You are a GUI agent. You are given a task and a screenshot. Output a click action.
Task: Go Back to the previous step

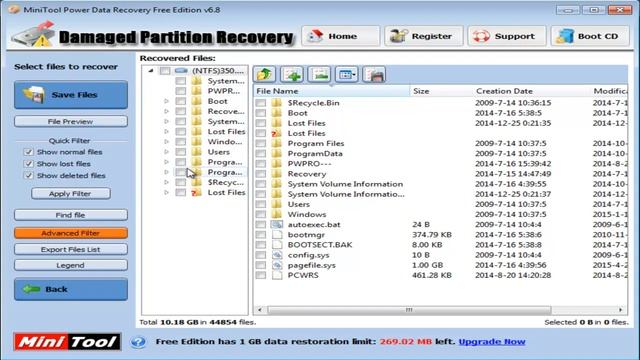click(x=71, y=289)
